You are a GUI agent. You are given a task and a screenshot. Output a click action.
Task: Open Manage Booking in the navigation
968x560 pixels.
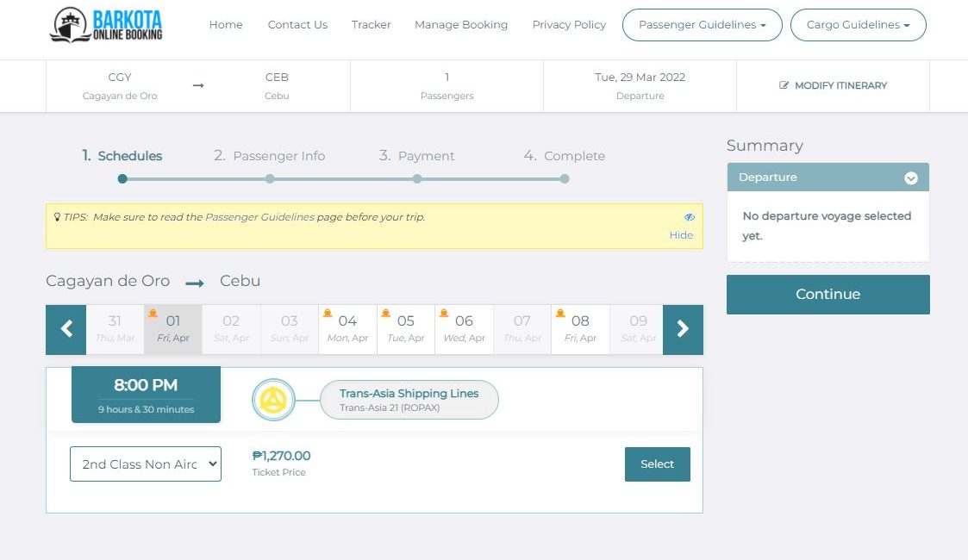tap(461, 25)
